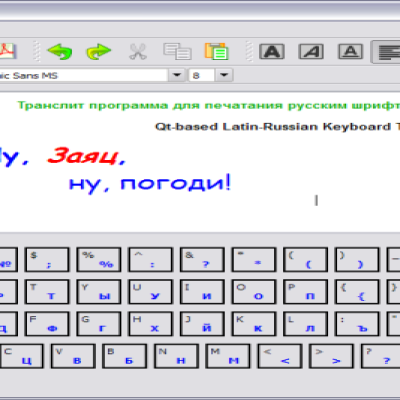Screen dimensions: 400x400
Task: Click the on-screen ^ : key
Action: pyautogui.click(x=150, y=259)
